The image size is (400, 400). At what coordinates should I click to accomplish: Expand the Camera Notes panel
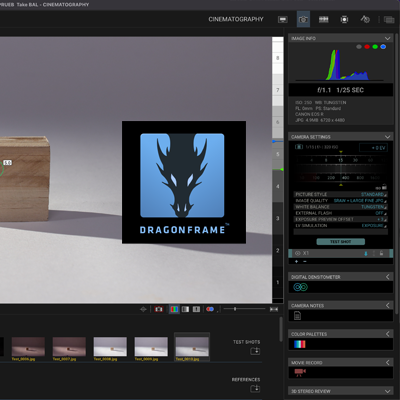point(388,305)
